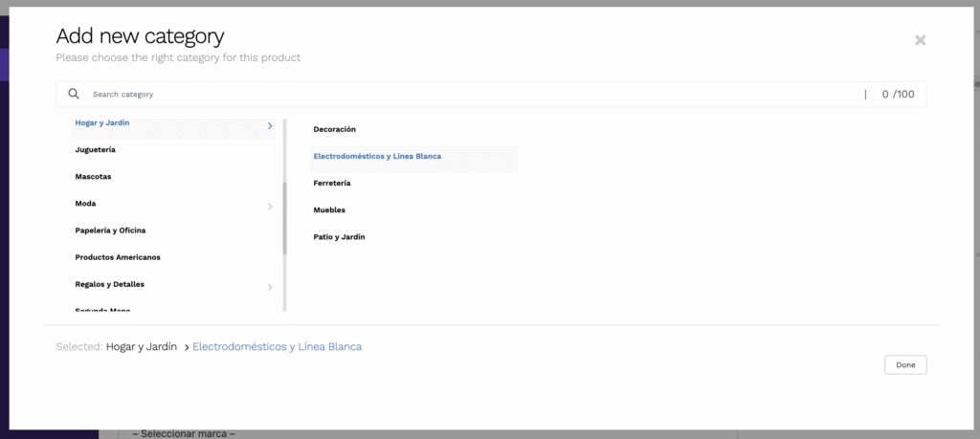Expand the Moda category arrow

[x=270, y=206]
